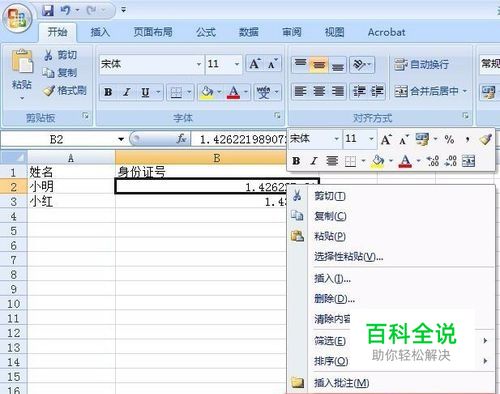Paste with the ribbon 粘贴 button
Screen dimensions: 500x394
coord(22,74)
